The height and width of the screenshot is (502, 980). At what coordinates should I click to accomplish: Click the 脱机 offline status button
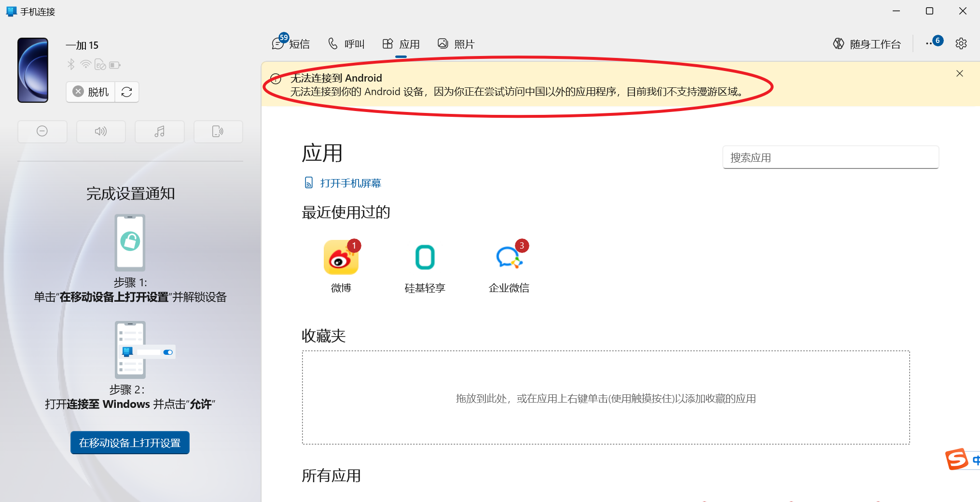[91, 92]
